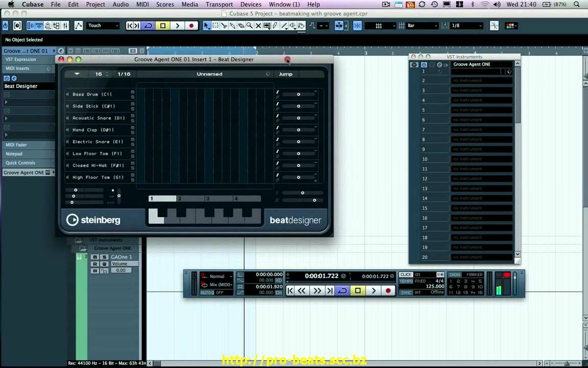Select the Mute X tool

[x=258, y=26]
